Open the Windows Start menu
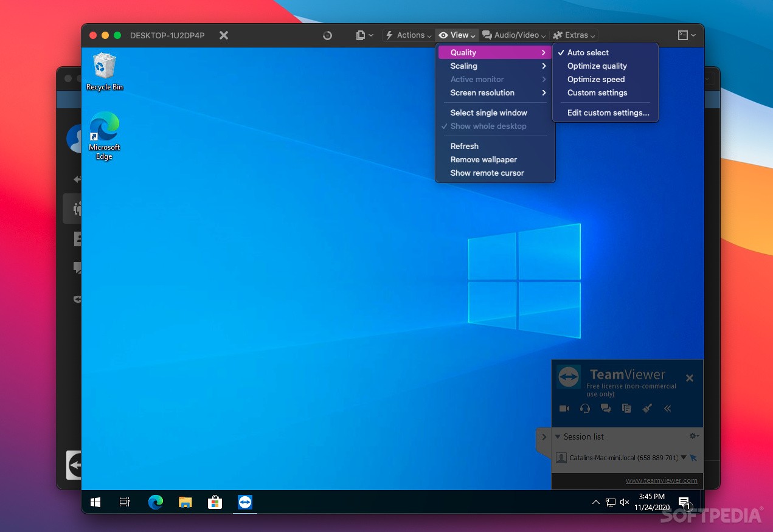773x532 pixels. click(x=95, y=502)
